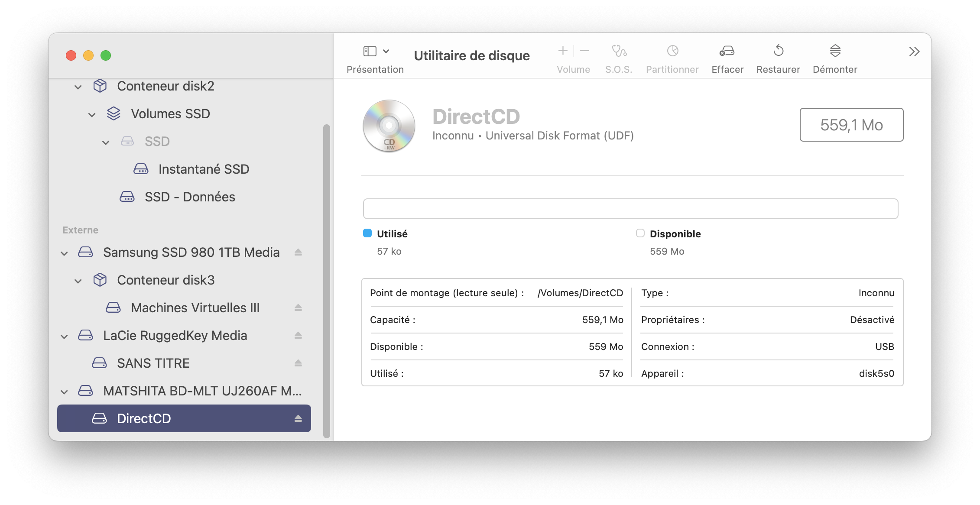Eject LaCie RuggedKey Media
The height and width of the screenshot is (505, 980).
coord(298,335)
